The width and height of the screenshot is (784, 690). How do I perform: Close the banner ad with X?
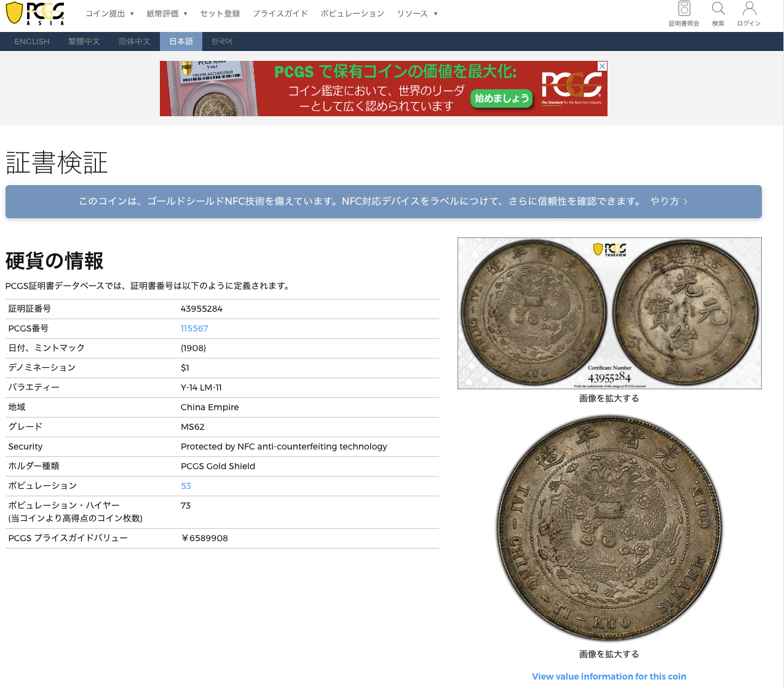(x=603, y=66)
